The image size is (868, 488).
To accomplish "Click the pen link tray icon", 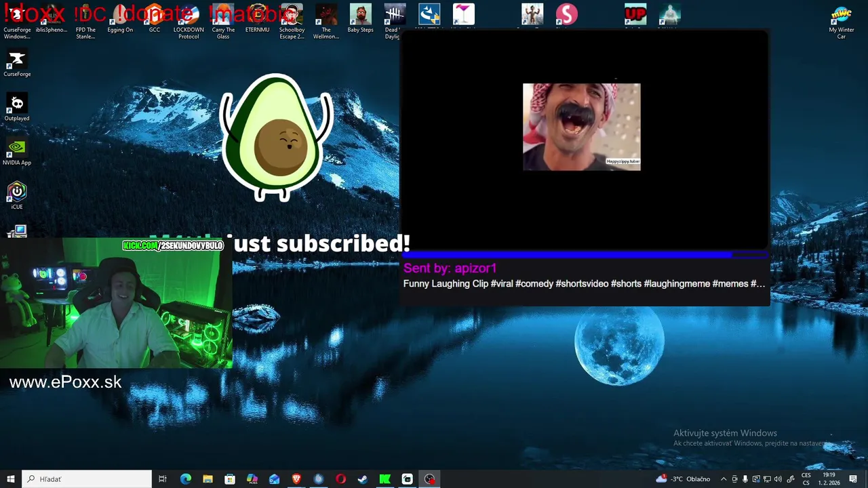I will 790,479.
